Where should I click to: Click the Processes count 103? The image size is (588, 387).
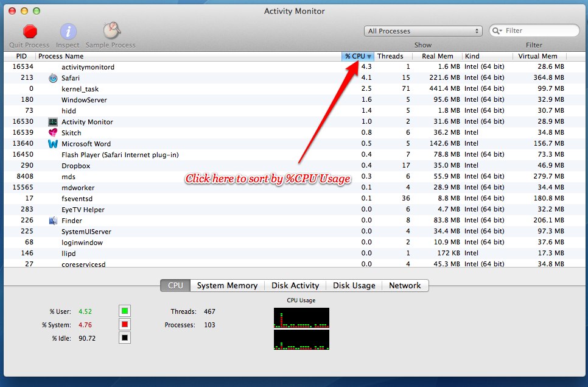(x=209, y=325)
